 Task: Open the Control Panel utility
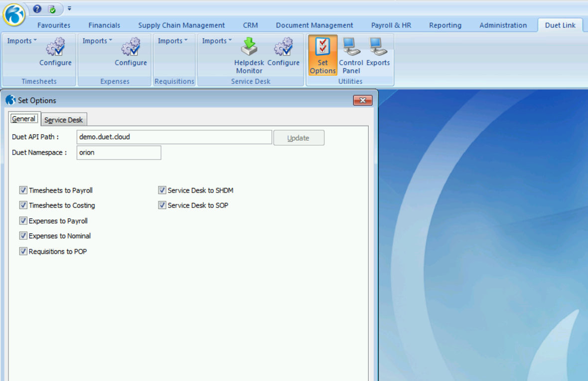[x=351, y=55]
